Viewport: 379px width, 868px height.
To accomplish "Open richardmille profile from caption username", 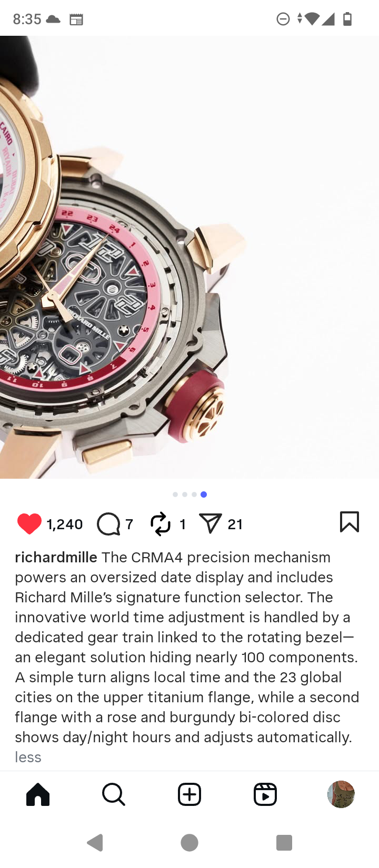I will pyautogui.click(x=56, y=557).
